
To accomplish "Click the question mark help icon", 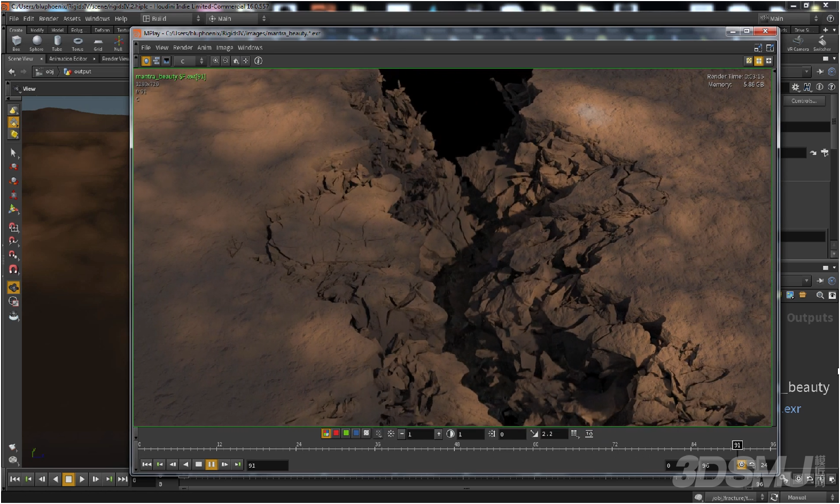I will tap(831, 87).
